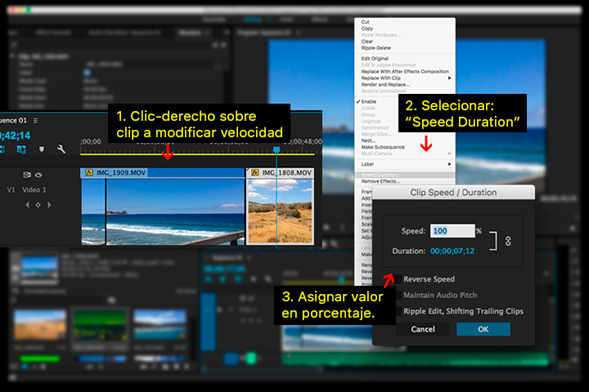This screenshot has width=589, height=392.
Task: Open the Sequence 01 panel menu
Action: tap(35, 121)
